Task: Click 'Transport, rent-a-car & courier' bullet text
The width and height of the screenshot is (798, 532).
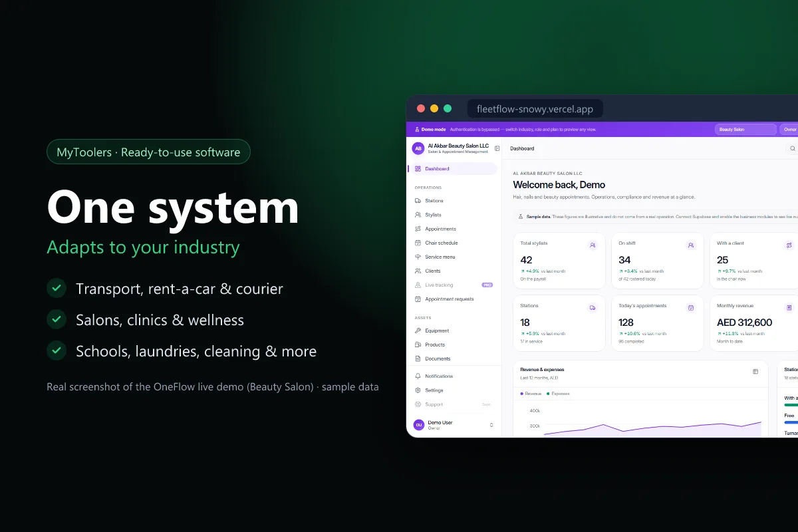Action: click(x=180, y=289)
